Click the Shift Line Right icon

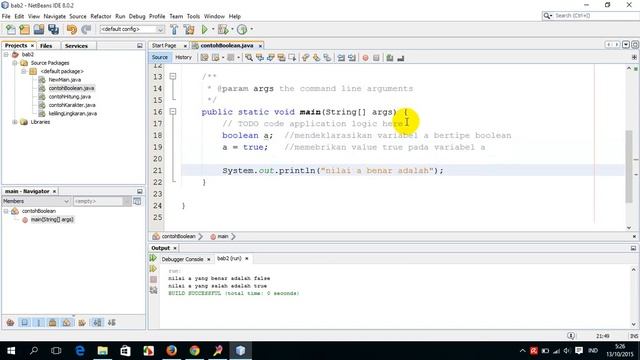[352, 58]
